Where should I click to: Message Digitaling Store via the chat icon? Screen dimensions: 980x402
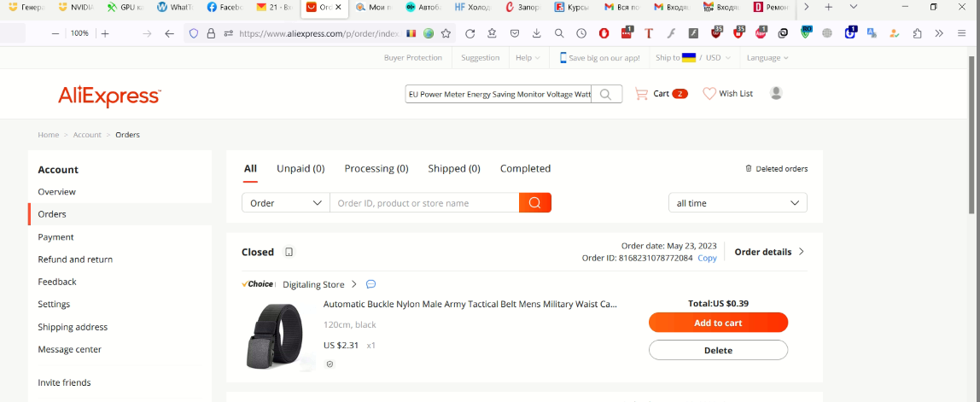(370, 284)
